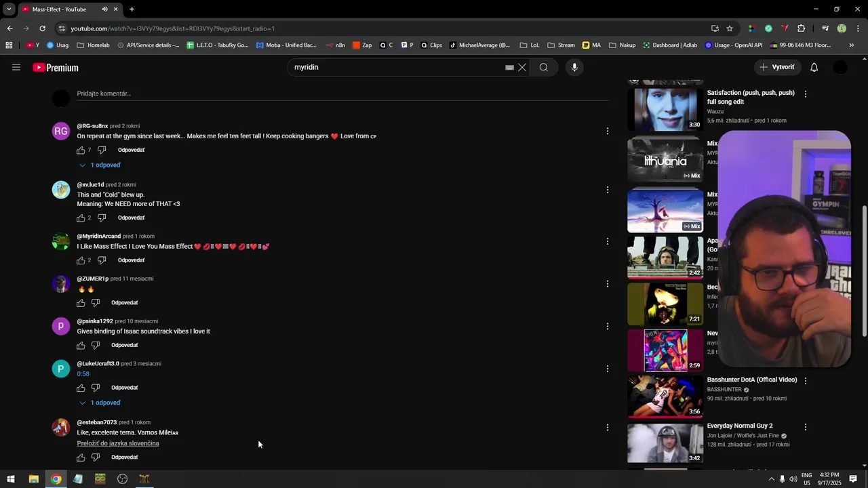
Task: Open options menu for @MyridinArcand comment
Action: tap(608, 241)
